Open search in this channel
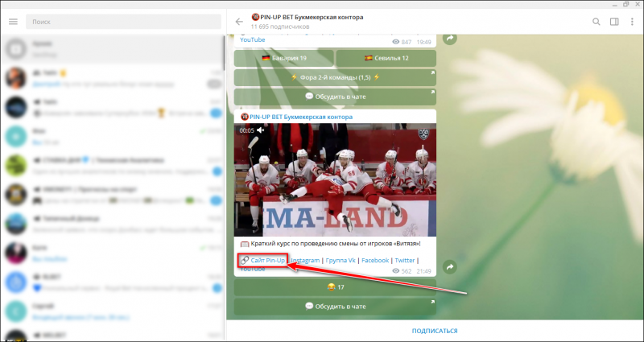The height and width of the screenshot is (342, 644). pos(596,22)
